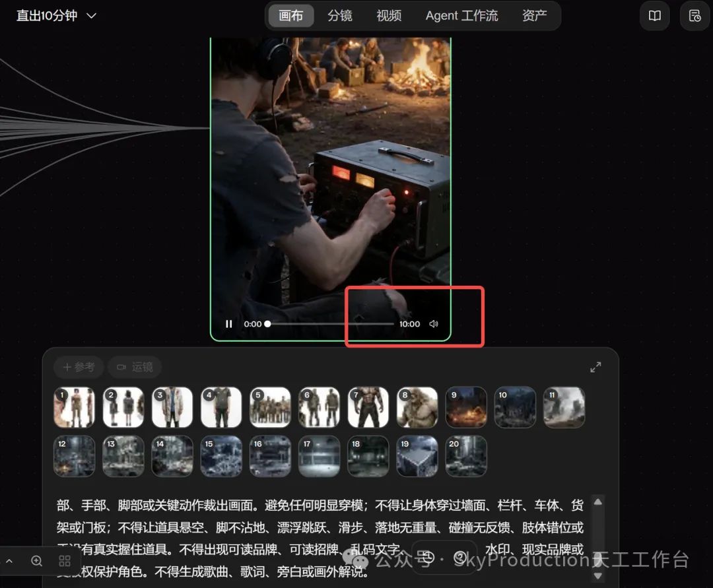Expand the prompt panel to fullscreen
The height and width of the screenshot is (588, 713).
pyautogui.click(x=595, y=367)
